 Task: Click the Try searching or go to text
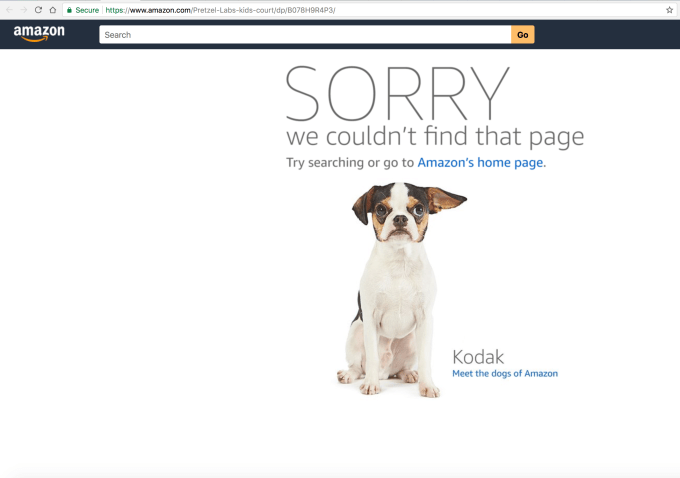[350, 163]
